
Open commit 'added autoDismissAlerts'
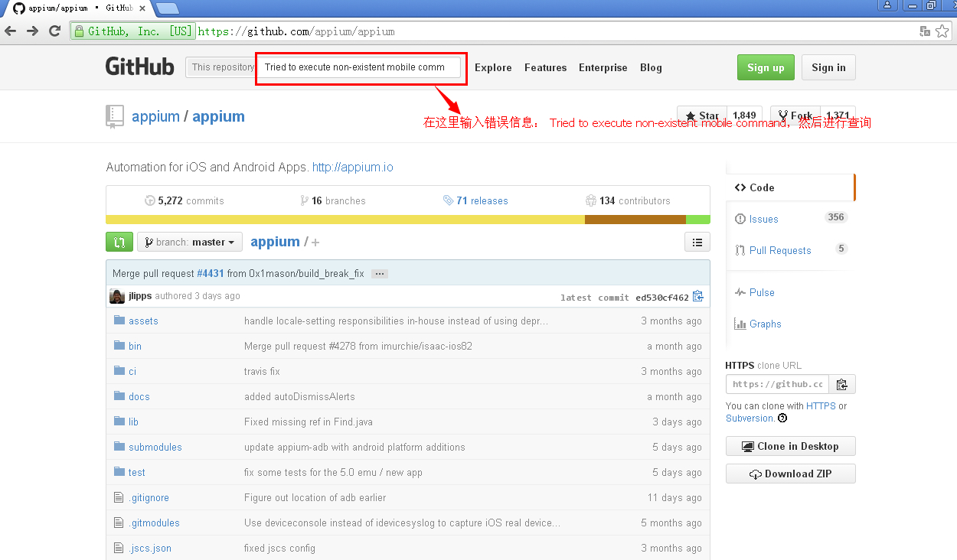click(x=299, y=396)
